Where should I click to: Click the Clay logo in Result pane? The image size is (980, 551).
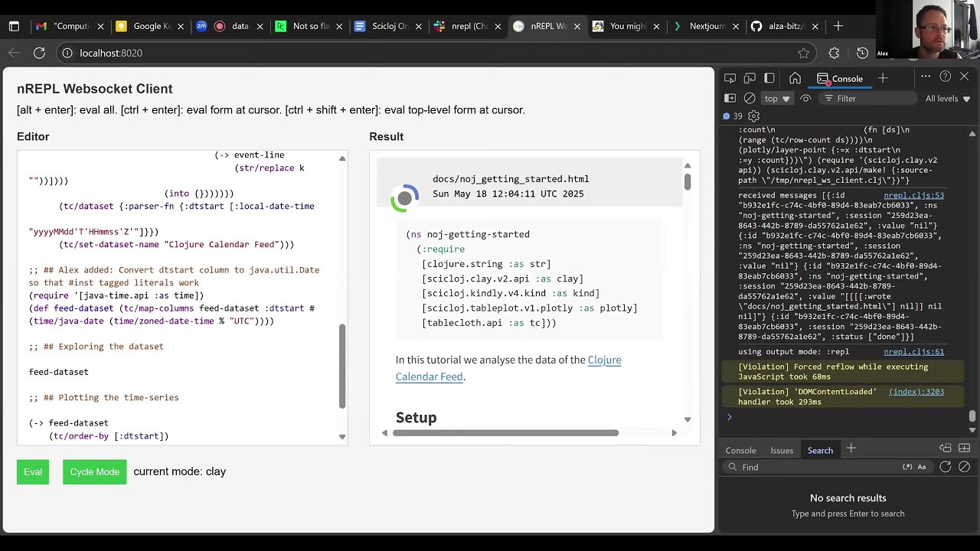click(404, 198)
